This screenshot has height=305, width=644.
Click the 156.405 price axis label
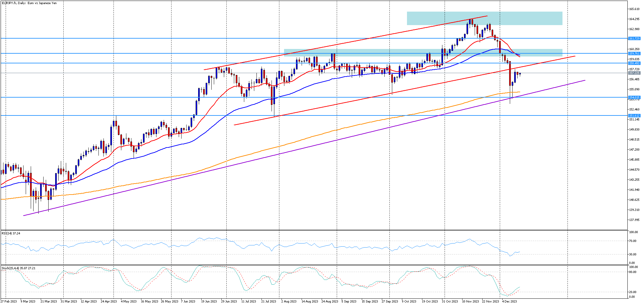click(634, 79)
